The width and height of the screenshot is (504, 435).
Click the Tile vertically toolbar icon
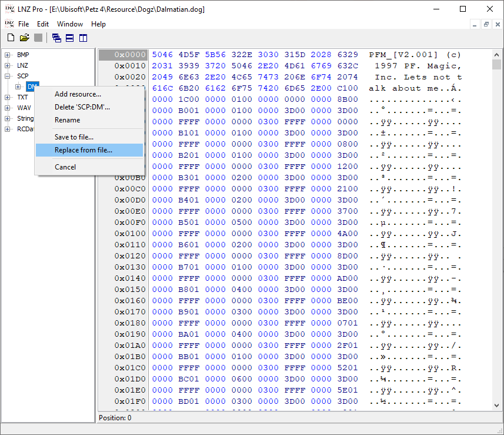click(x=83, y=38)
